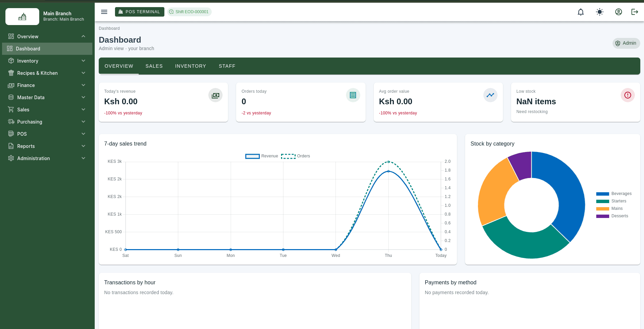Collapse the Overview section chevron
The image size is (644, 329).
(83, 36)
